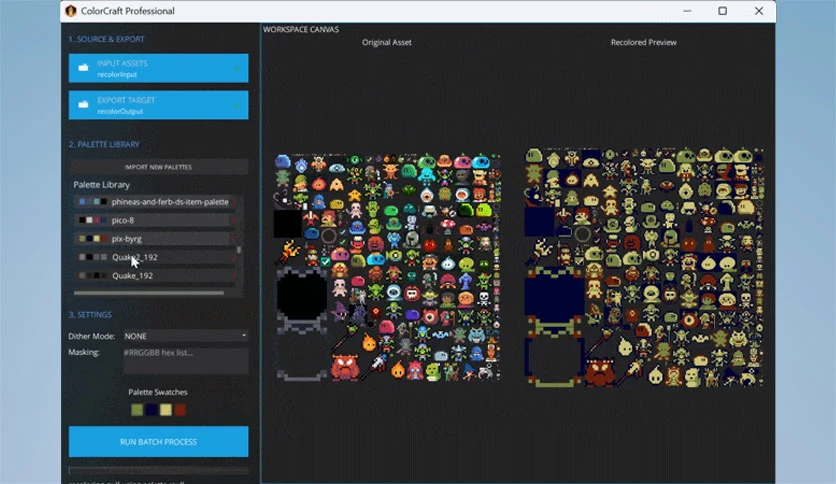The width and height of the screenshot is (836, 484).
Task: Select the pix-byrg palette
Action: tap(154, 239)
